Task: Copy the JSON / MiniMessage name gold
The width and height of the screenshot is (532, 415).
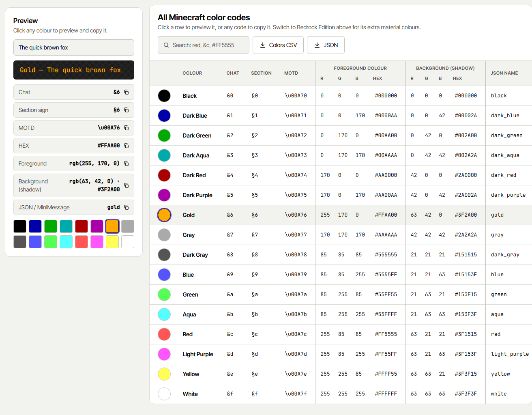Action: coord(126,207)
